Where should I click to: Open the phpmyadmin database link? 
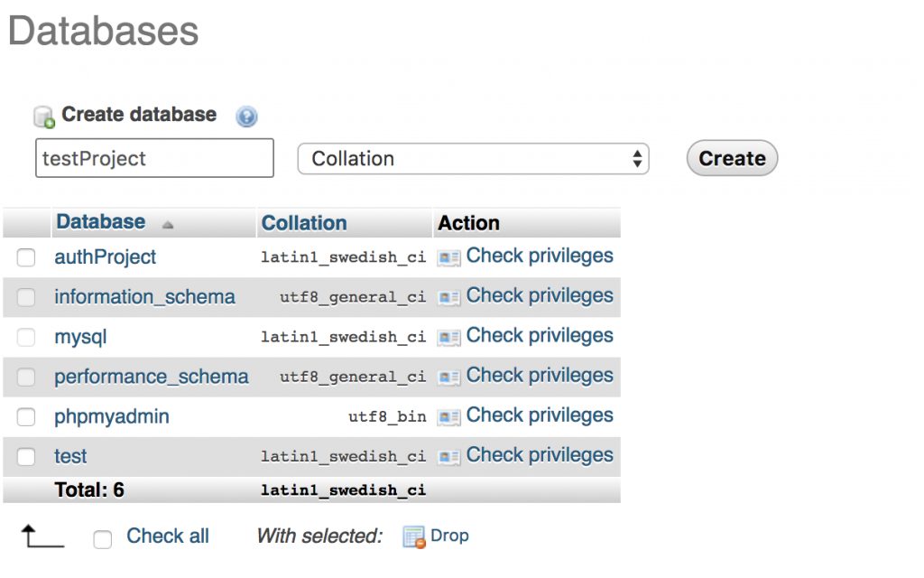pos(111,416)
